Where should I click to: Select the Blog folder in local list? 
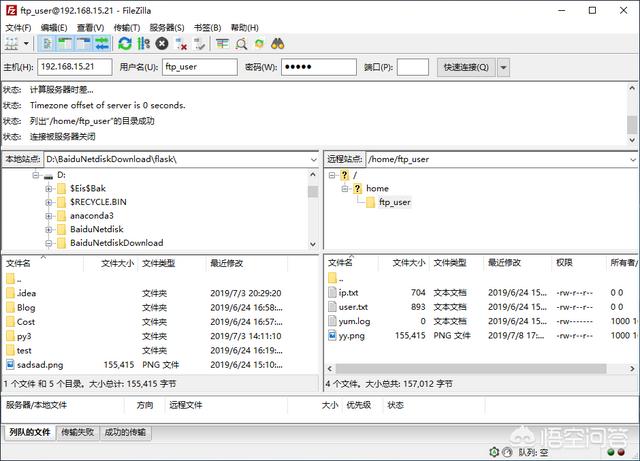(26, 307)
